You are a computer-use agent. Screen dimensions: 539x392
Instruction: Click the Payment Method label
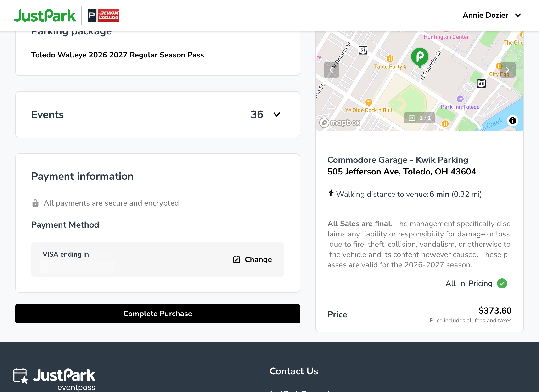(65, 225)
